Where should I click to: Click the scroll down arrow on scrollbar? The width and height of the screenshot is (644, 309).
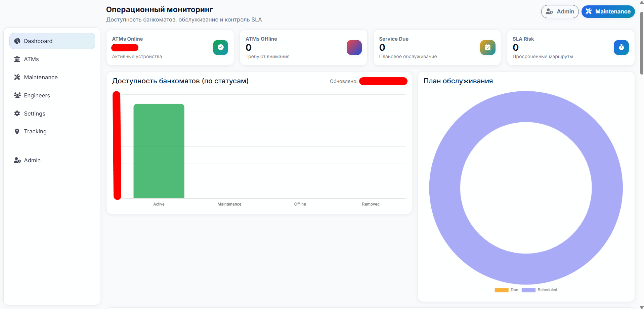point(642,307)
